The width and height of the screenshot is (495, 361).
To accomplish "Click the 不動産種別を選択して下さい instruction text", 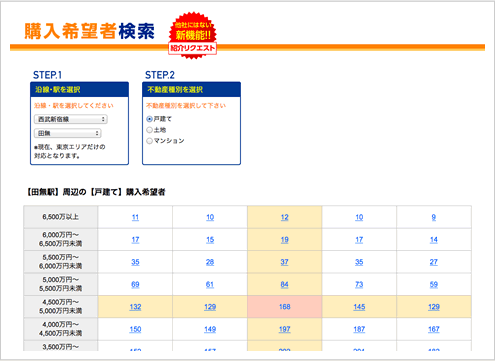I will 186,106.
